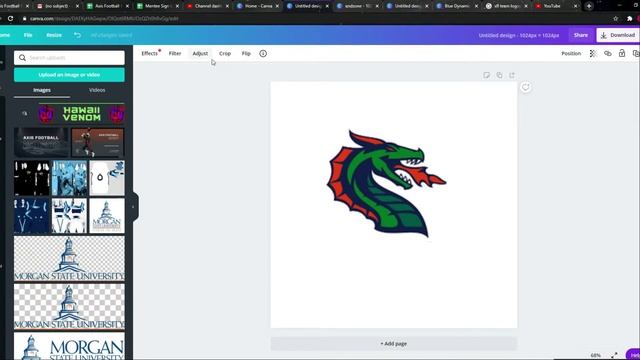640x360 pixels.
Task: Select the small Morgan logo thumbnail
Action: pyautogui.click(x=107, y=216)
